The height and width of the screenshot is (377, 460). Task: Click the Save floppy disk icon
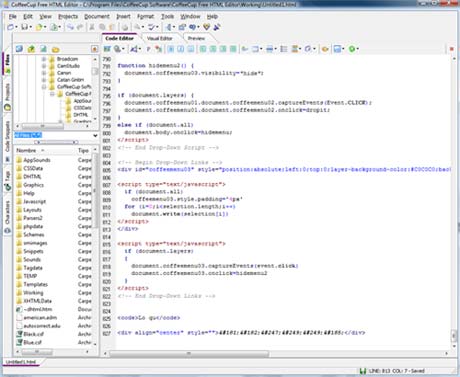point(24,27)
